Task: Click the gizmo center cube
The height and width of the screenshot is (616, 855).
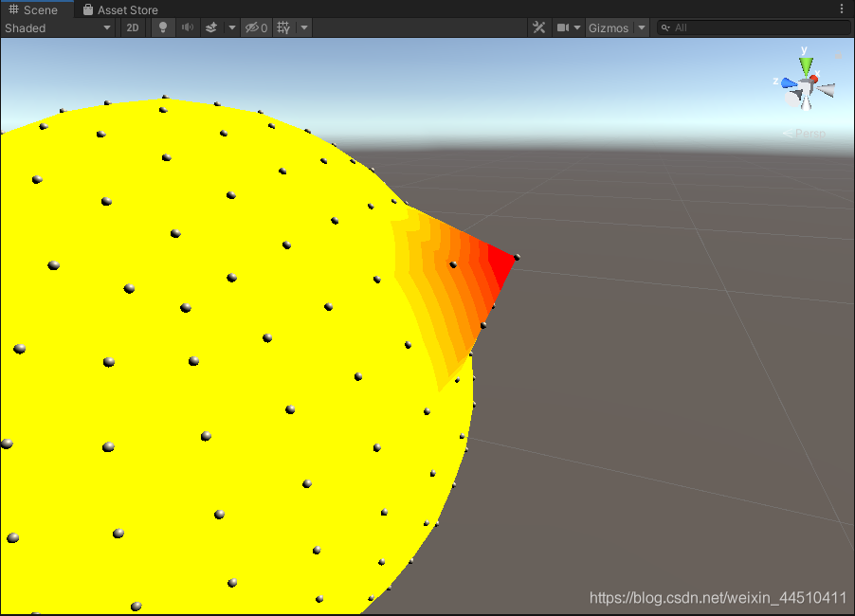Action: click(x=806, y=85)
